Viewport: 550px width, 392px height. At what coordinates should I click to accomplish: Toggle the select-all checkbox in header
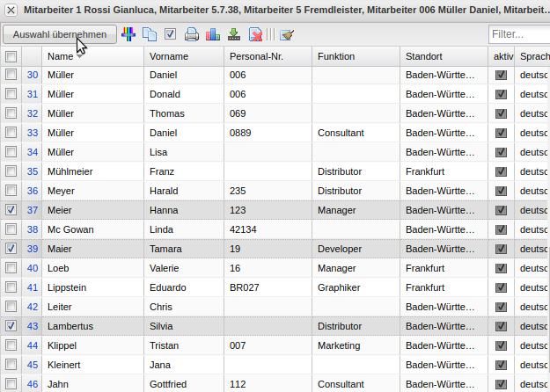(11, 56)
